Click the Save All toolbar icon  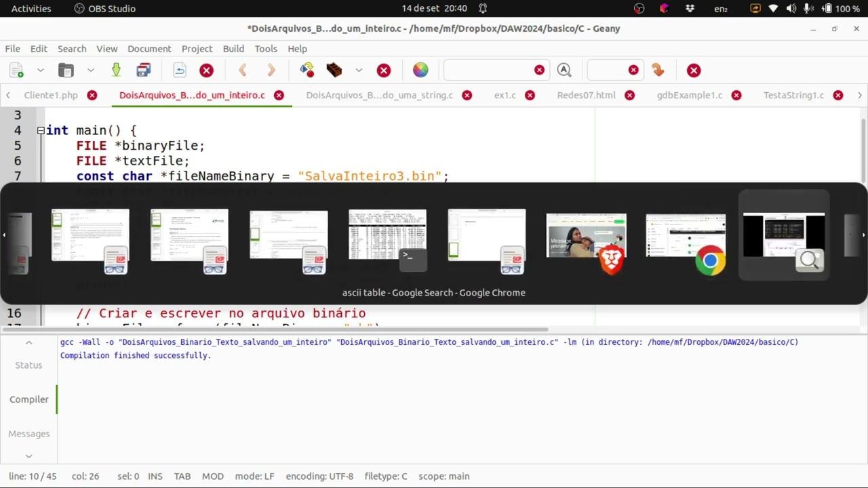click(143, 70)
